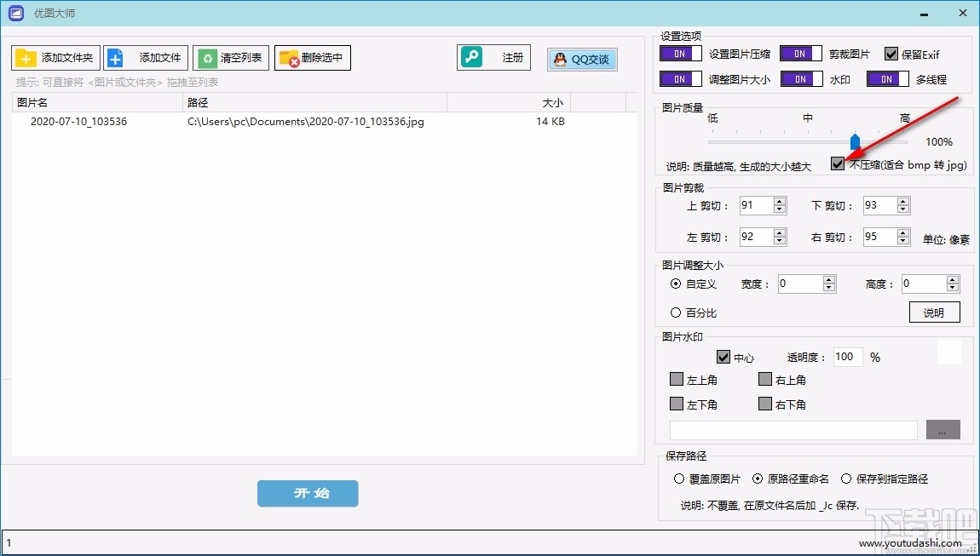
Task: Increase 上剪切 value with up arrow
Action: tap(781, 200)
